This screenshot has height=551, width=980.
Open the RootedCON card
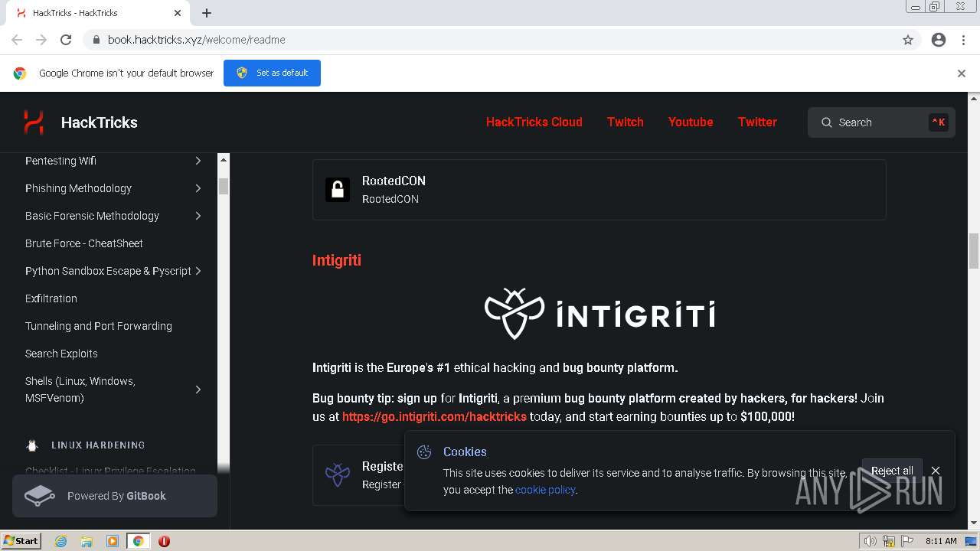599,190
